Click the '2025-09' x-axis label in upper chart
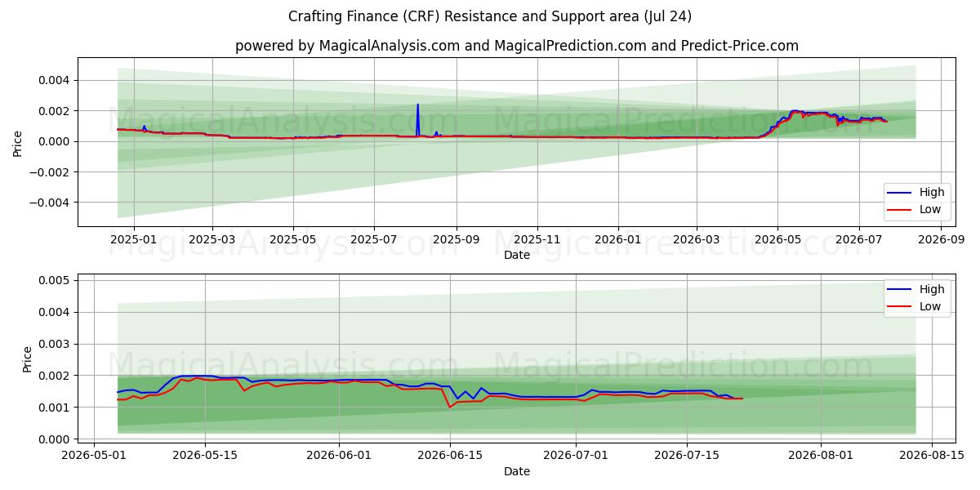980x490 pixels. tap(456, 239)
